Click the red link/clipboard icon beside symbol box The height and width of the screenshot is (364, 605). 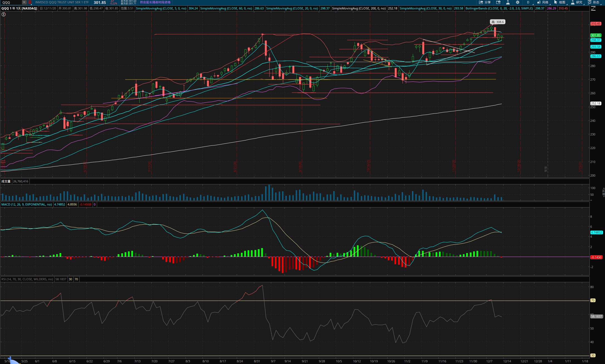[x=30, y=2]
